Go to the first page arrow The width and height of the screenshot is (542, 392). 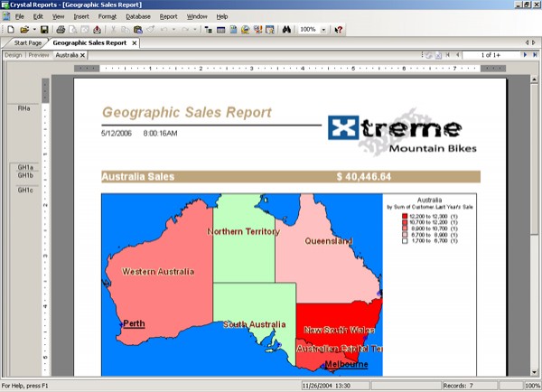(448, 55)
